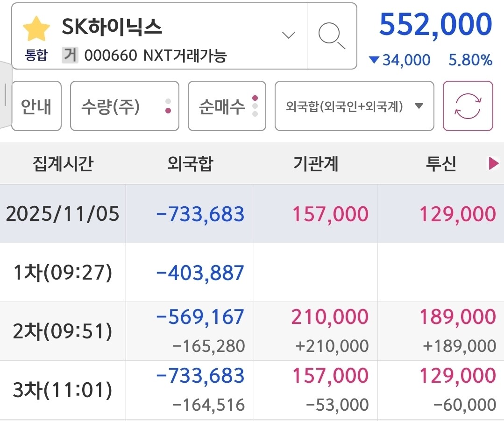The image size is (504, 421).
Task: Open the 외국합(외국인+외국계) dropdown
Action: 355,106
